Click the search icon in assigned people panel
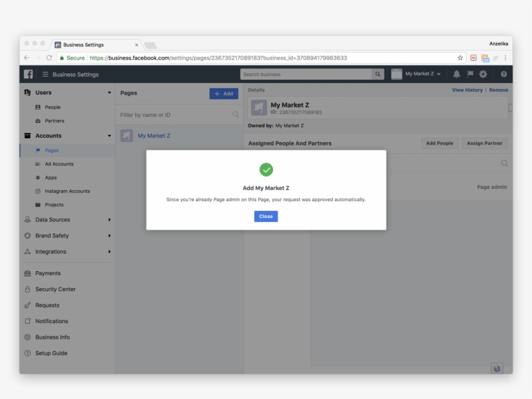This screenshot has width=532, height=399. (505, 163)
